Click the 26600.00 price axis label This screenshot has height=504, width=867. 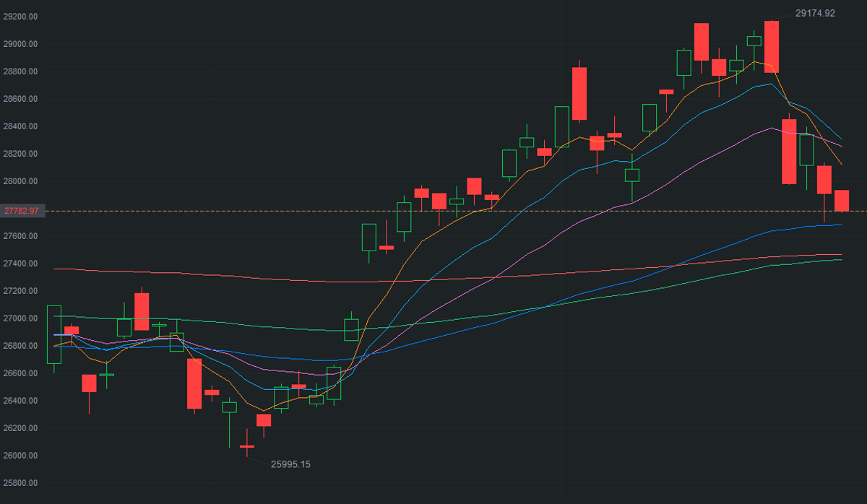tap(21, 373)
